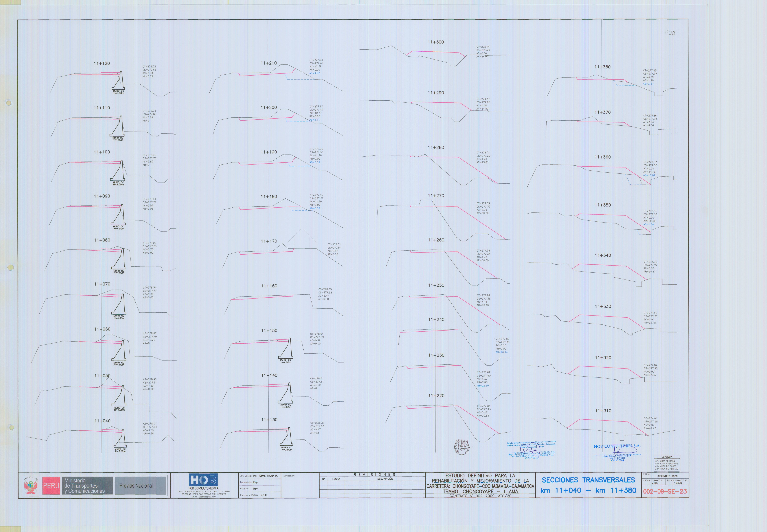
Task: Select the Provias Nacional label
Action: [136, 486]
